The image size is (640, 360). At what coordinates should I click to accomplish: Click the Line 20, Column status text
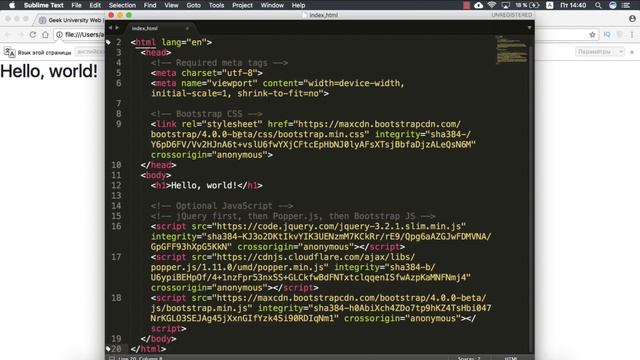140,358
